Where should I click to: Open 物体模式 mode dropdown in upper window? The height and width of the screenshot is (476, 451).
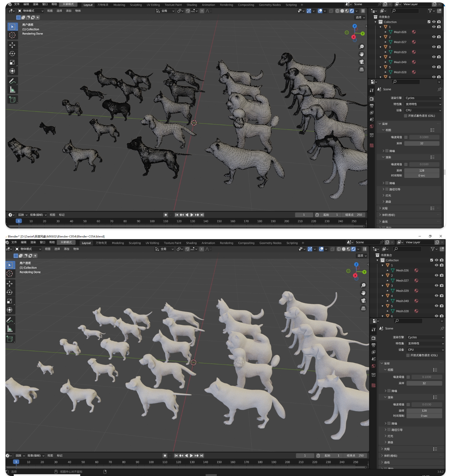click(x=31, y=11)
